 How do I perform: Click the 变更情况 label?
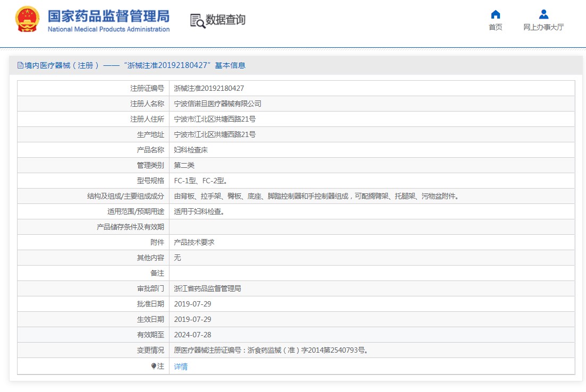pos(150,350)
